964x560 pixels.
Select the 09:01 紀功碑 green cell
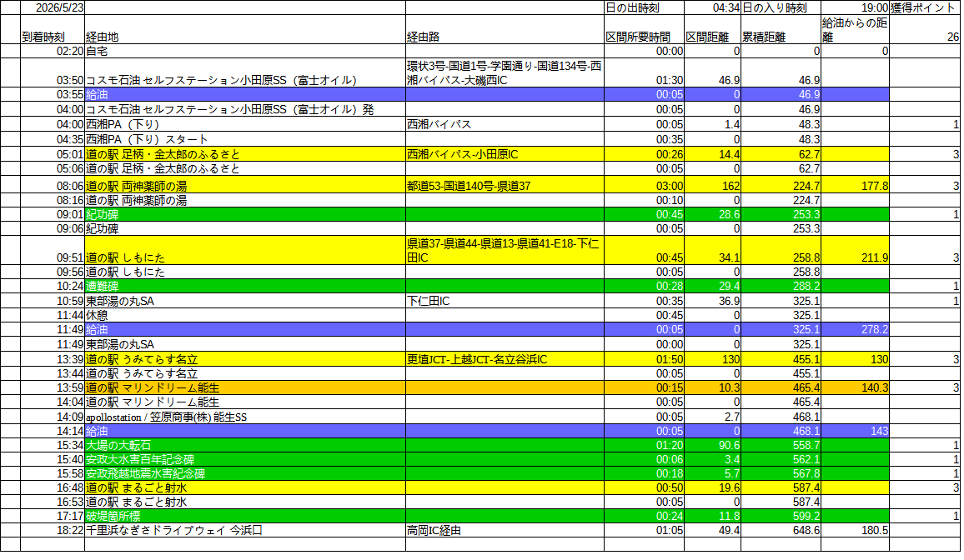244,214
